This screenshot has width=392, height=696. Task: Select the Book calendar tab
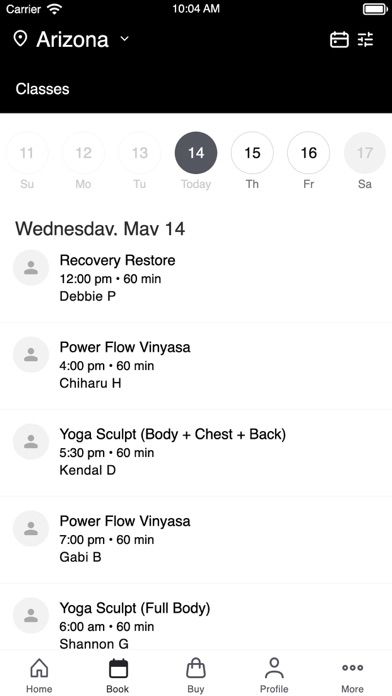click(118, 675)
